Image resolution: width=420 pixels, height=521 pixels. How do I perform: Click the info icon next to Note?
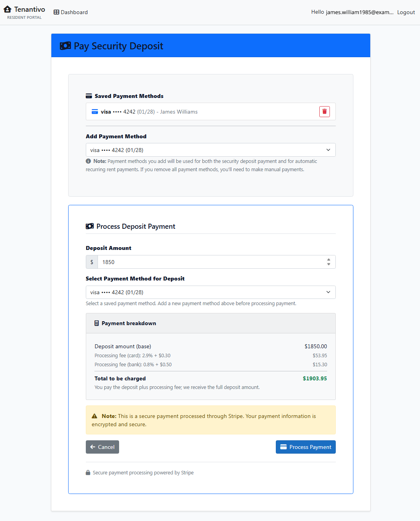click(x=88, y=161)
